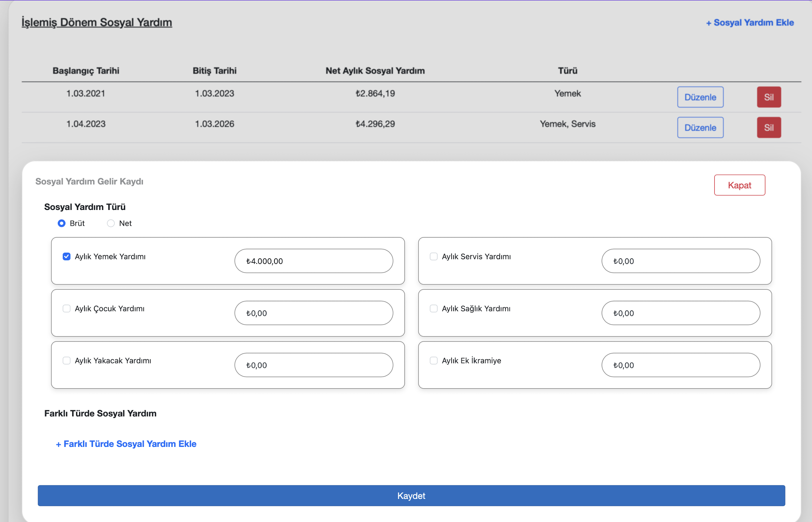
Task: Select the Brüt radio option
Action: click(62, 223)
